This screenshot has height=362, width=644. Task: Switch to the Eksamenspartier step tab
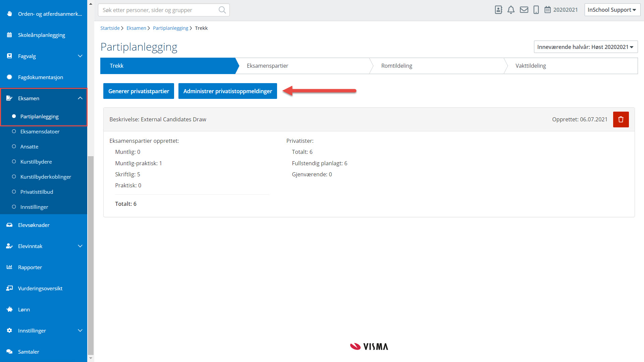click(x=304, y=66)
